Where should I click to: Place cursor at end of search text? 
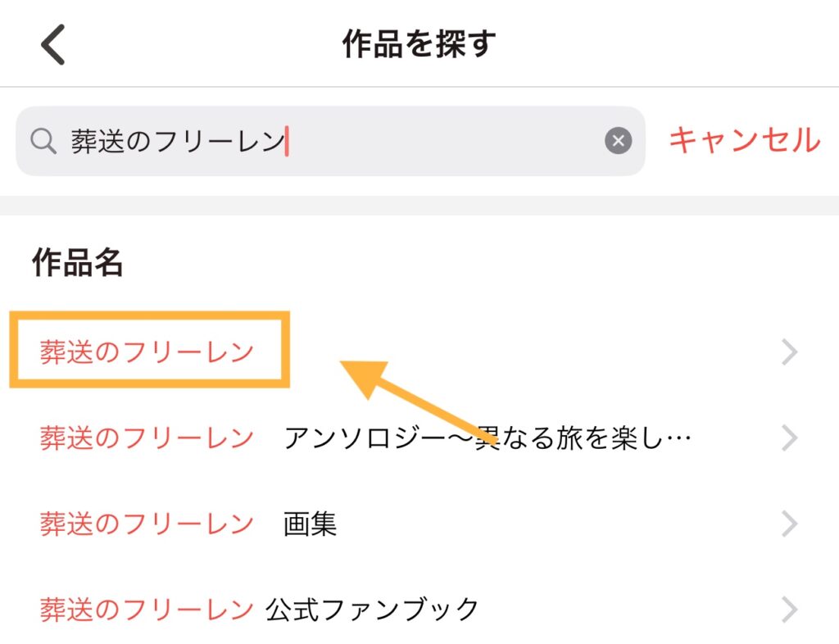[287, 141]
